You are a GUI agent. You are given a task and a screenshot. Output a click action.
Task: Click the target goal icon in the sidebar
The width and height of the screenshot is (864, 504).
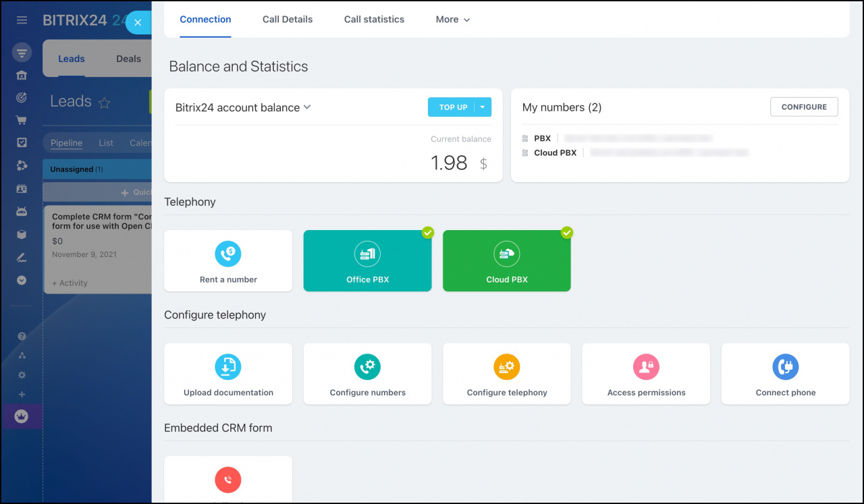click(22, 98)
